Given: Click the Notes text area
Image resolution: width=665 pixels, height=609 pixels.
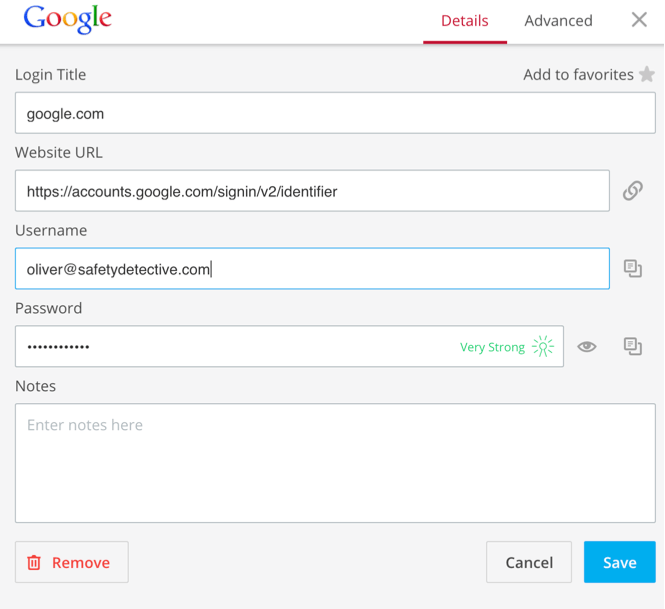Looking at the screenshot, I should [x=335, y=463].
